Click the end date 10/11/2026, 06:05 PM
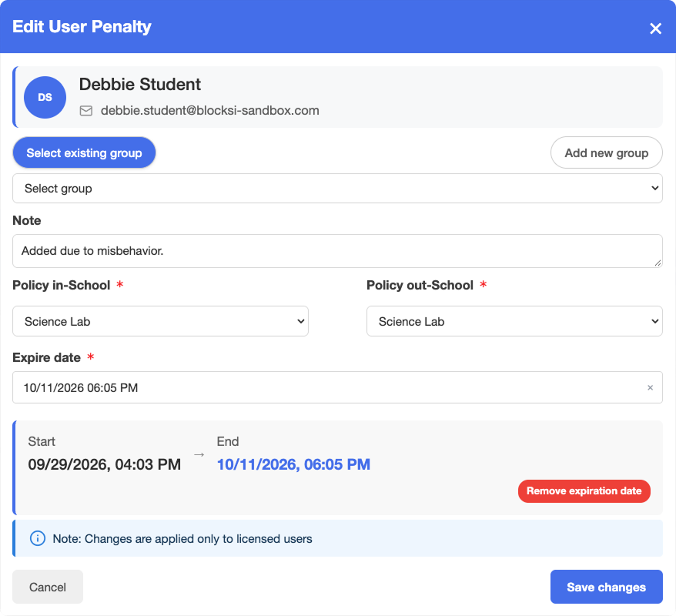676x616 pixels. pos(293,464)
